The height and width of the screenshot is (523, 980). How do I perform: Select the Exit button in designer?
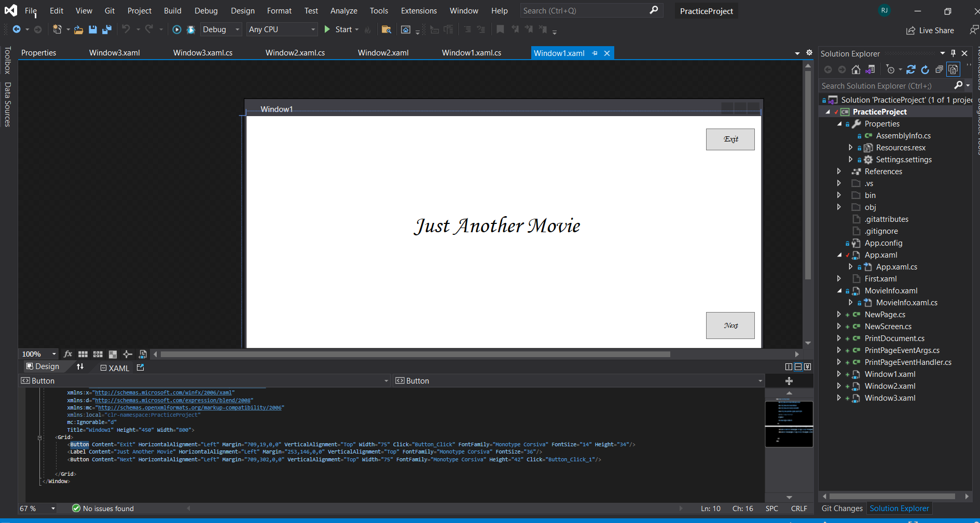pyautogui.click(x=730, y=139)
